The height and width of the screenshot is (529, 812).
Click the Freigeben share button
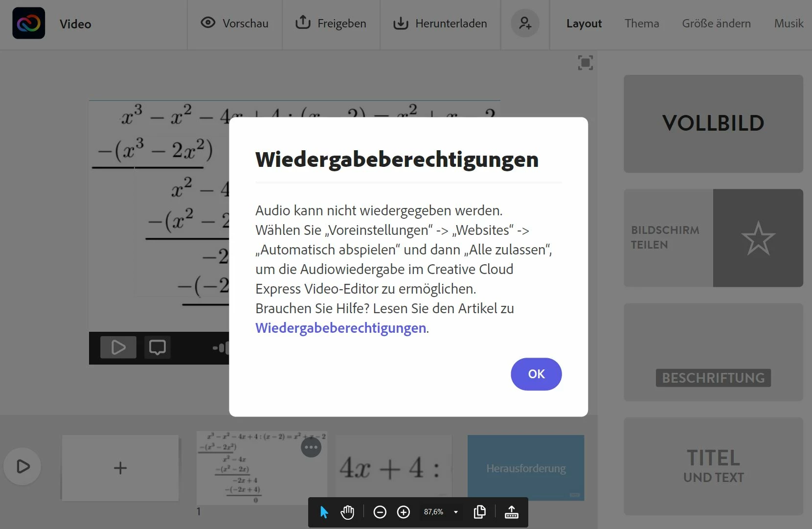pyautogui.click(x=331, y=23)
